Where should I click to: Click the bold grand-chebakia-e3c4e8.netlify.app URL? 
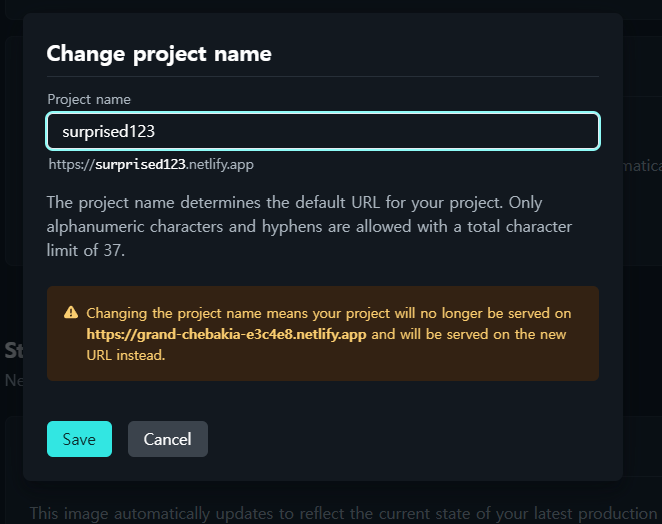[x=226, y=334]
